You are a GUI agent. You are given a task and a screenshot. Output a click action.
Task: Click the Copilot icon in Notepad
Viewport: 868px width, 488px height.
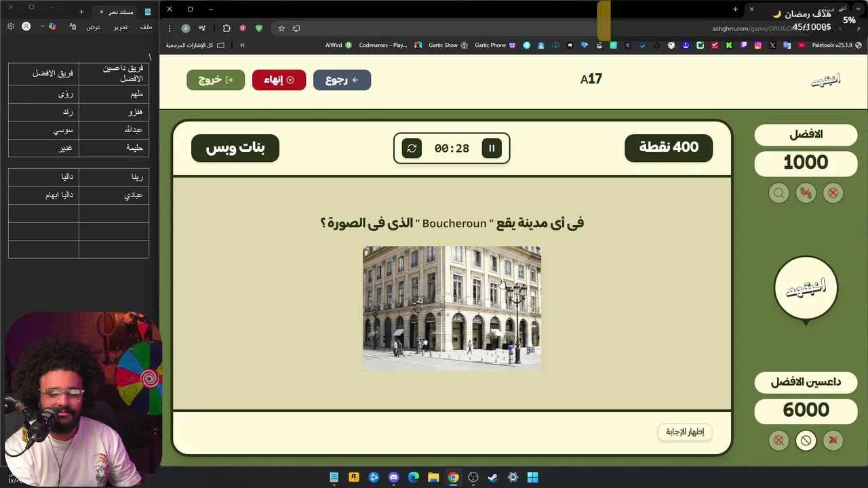tap(52, 26)
